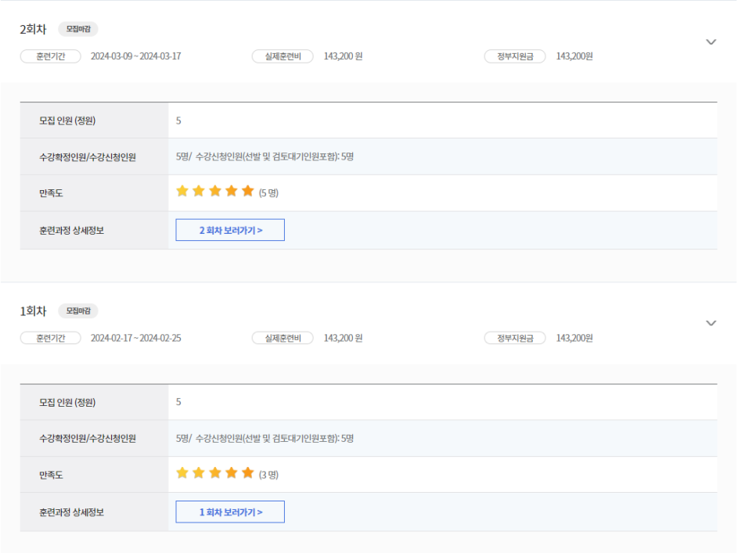Click the fifth satisfaction star for 2회차
756x553 pixels.
coord(248,191)
